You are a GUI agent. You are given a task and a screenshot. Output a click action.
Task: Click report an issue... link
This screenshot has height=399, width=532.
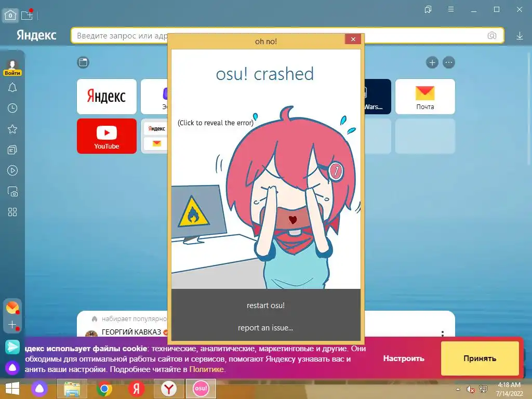265,328
